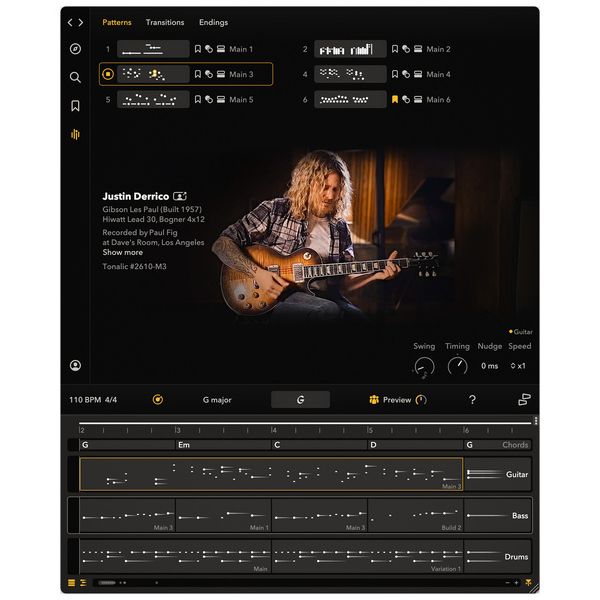Click the tag icon for Main 2
This screenshot has height=600, width=600.
406,49
